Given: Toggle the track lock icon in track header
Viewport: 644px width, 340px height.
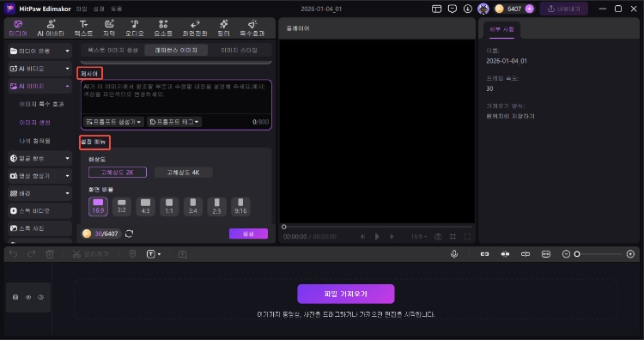Looking at the screenshot, I should point(15,297).
